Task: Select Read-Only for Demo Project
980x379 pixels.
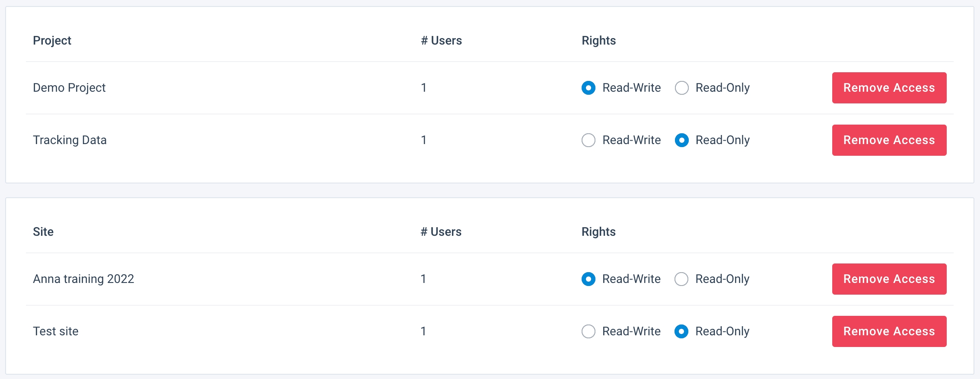Action: click(x=682, y=88)
